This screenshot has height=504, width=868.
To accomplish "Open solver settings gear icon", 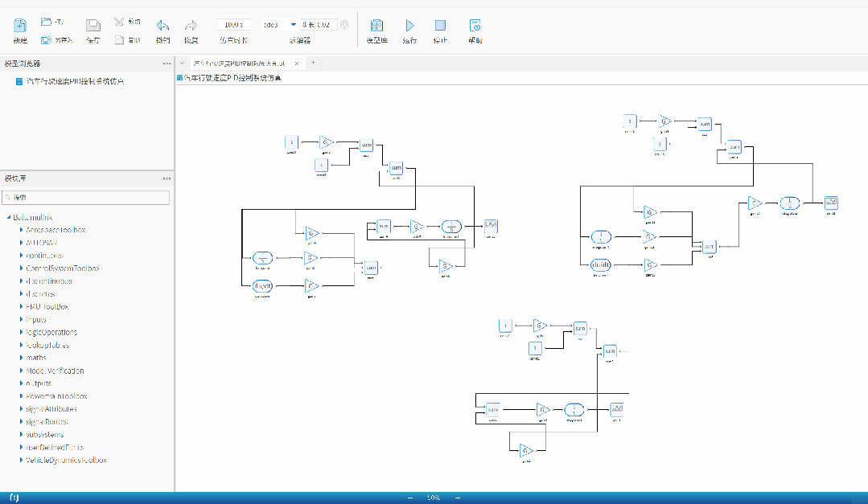I will [x=344, y=25].
